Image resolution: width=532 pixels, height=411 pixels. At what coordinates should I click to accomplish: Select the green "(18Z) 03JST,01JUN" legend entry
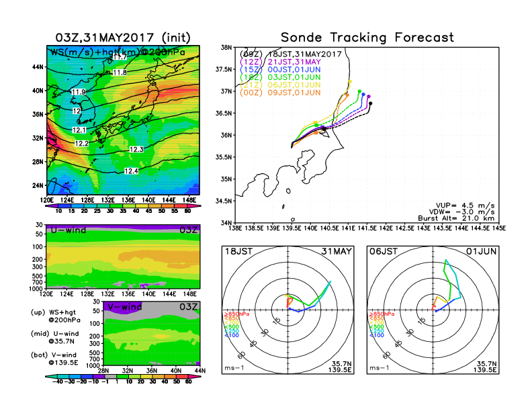280,77
